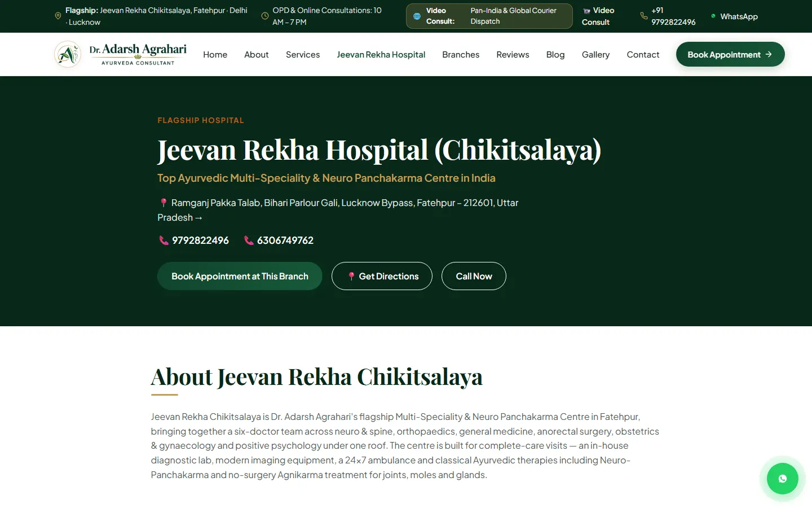
Task: Click the WhatsApp link in top bar
Action: pos(734,16)
